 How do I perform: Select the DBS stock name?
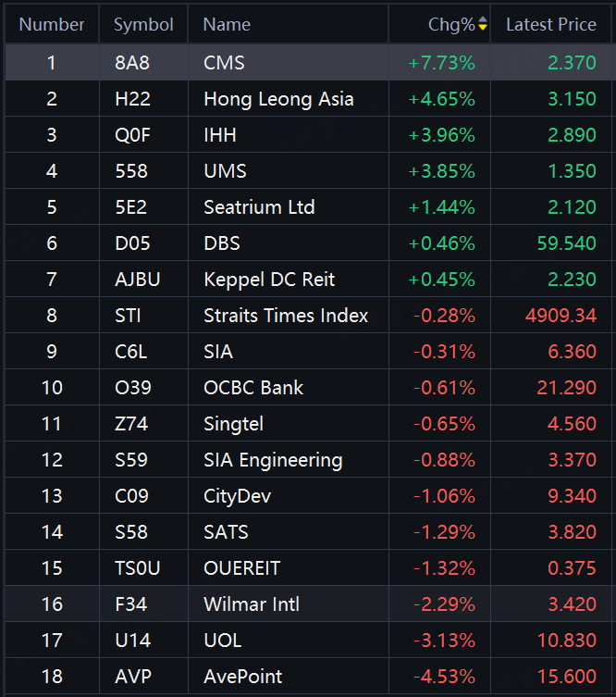[222, 243]
